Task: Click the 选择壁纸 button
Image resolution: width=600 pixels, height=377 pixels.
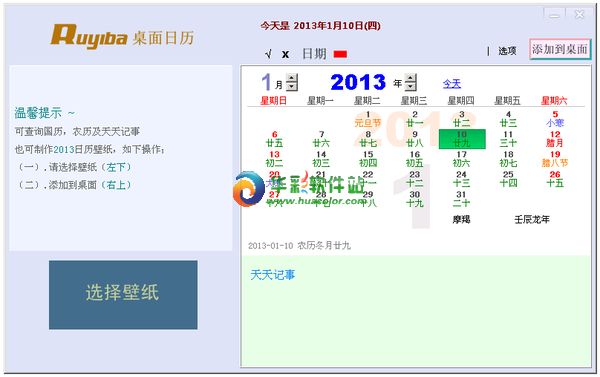Action: (123, 295)
